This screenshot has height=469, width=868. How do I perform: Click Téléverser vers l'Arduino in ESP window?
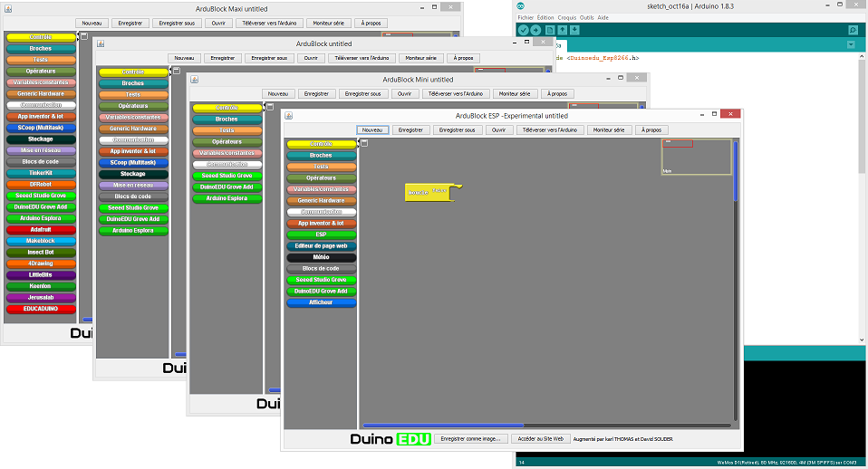point(549,129)
